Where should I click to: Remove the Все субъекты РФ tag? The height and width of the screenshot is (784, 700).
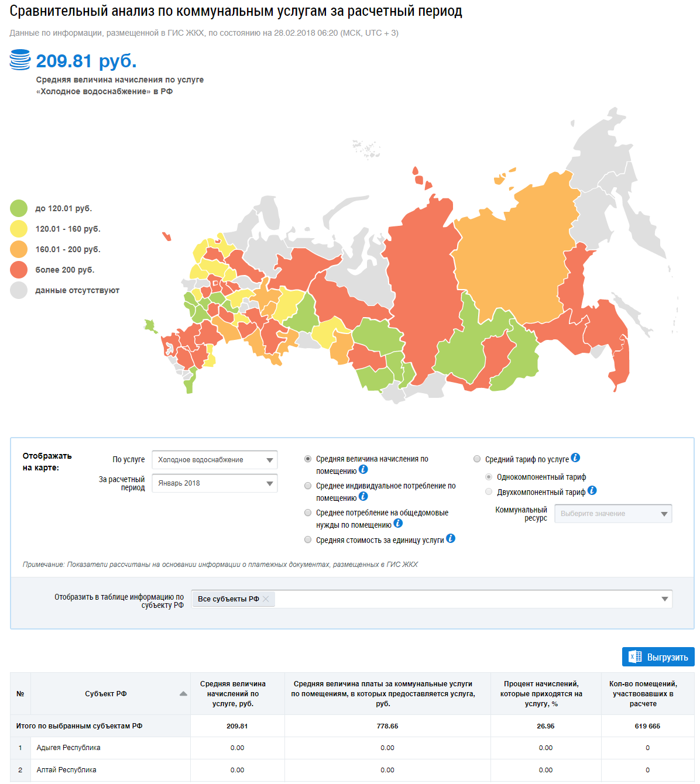[266, 599]
